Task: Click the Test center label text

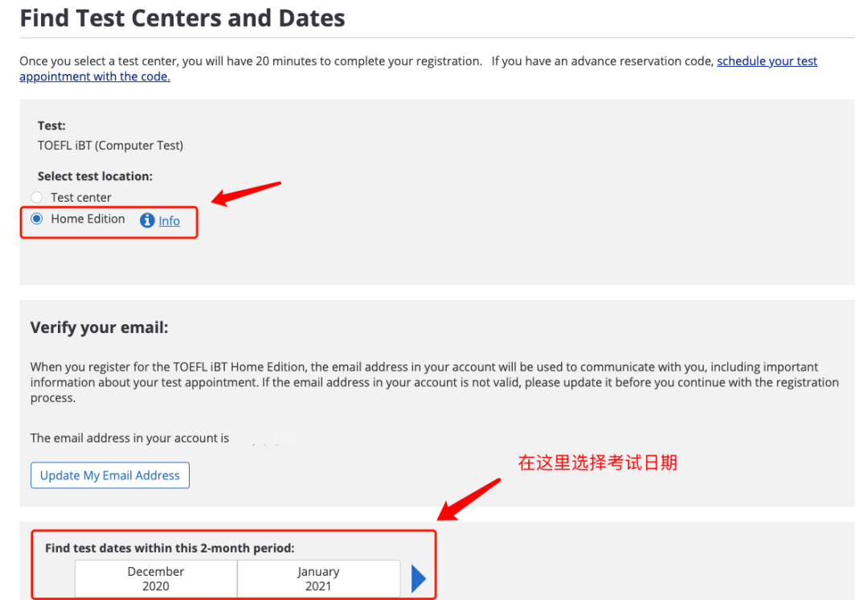Action: (x=81, y=197)
